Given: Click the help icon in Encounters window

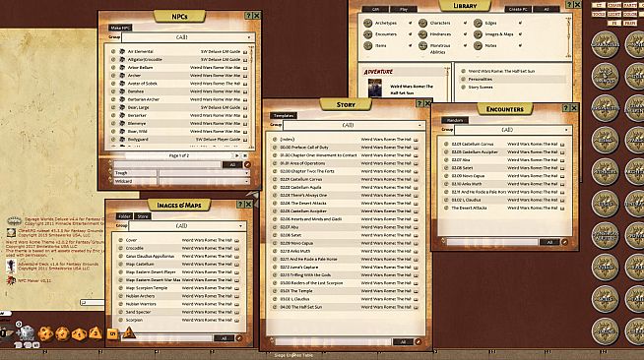Looking at the screenshot, I should [x=565, y=108].
